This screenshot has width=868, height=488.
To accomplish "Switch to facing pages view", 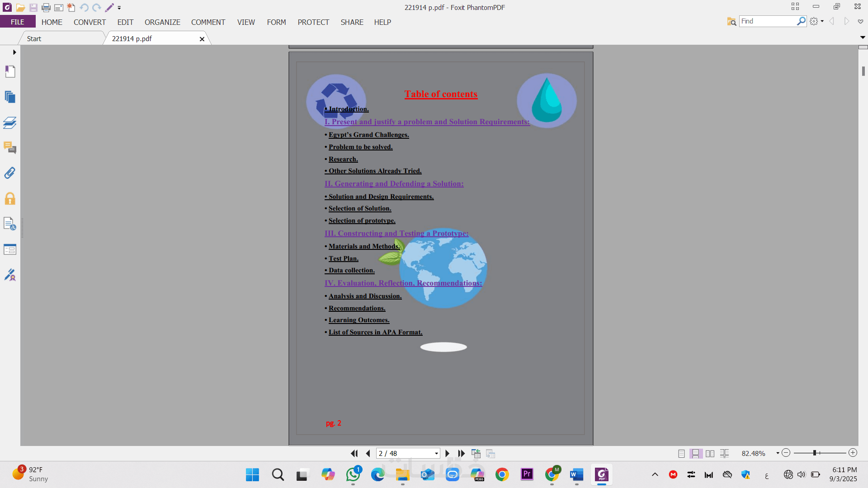I will [x=710, y=453].
